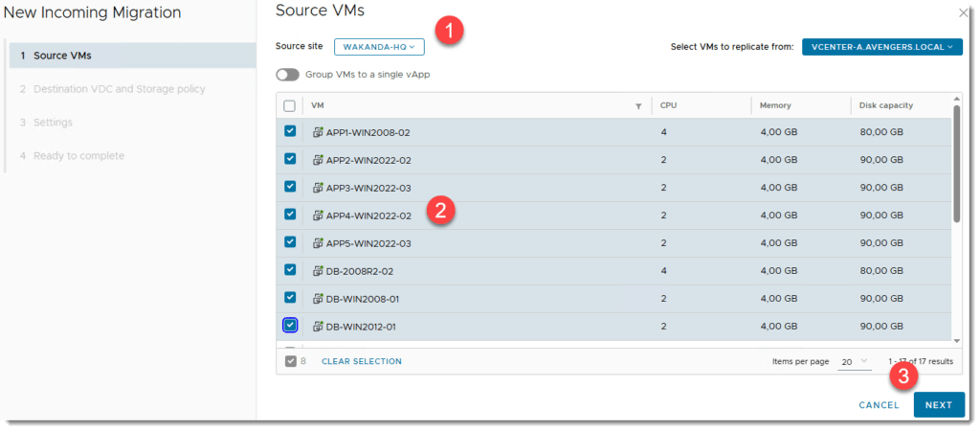Open the items per page dropdown

pyautogui.click(x=854, y=362)
